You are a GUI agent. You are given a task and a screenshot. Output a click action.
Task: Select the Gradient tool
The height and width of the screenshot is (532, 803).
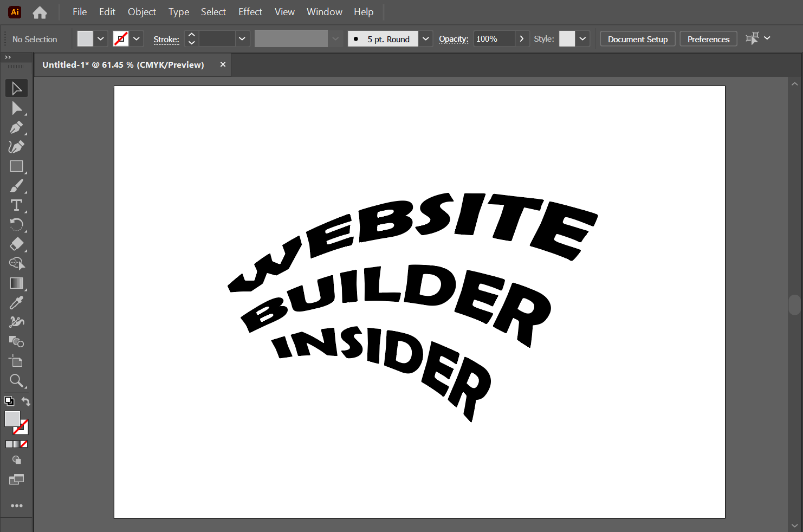[16, 283]
